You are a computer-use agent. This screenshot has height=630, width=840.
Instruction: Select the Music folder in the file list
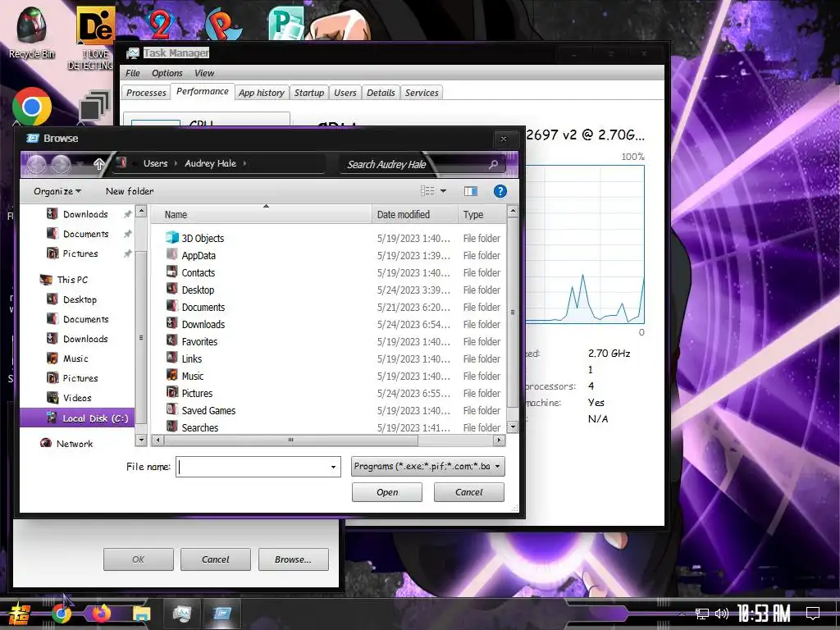pos(192,376)
